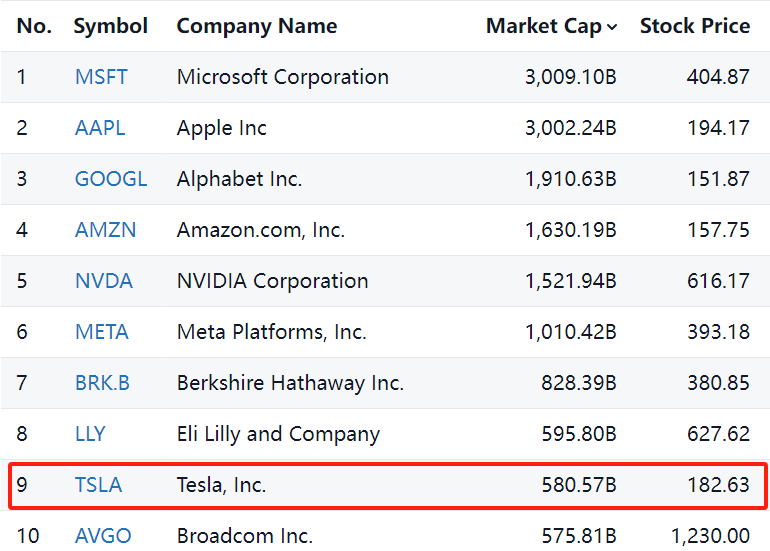
Task: Open the AVGO ticker link
Action: pyautogui.click(x=103, y=536)
